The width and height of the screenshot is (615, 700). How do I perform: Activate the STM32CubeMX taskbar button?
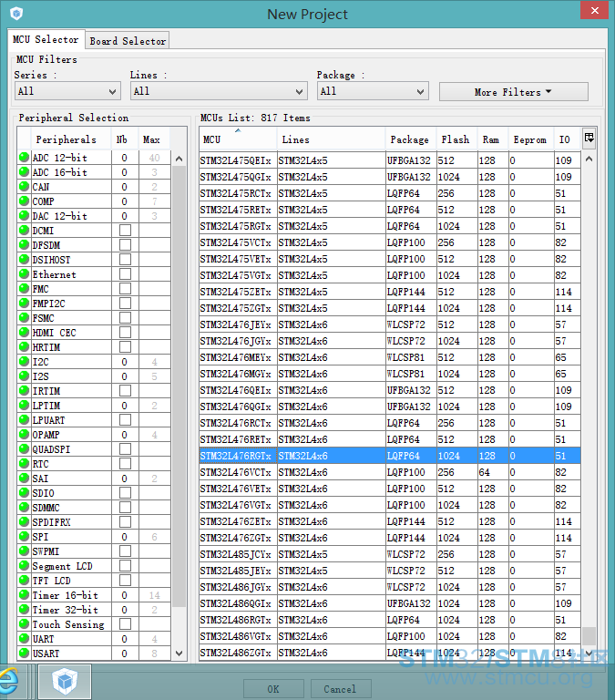(65, 681)
